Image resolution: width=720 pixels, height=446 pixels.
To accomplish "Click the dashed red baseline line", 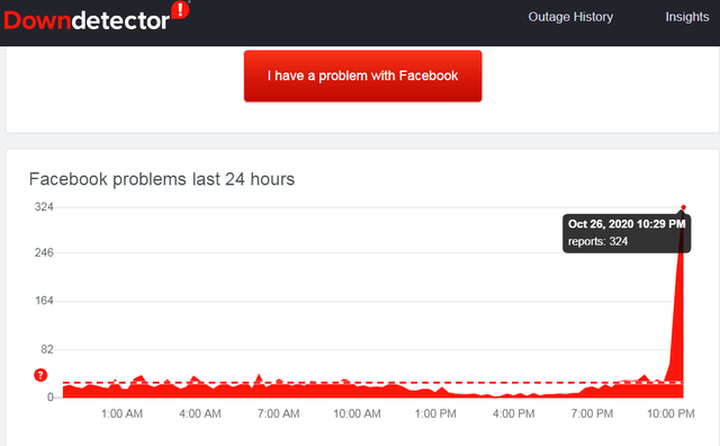I will (300, 382).
